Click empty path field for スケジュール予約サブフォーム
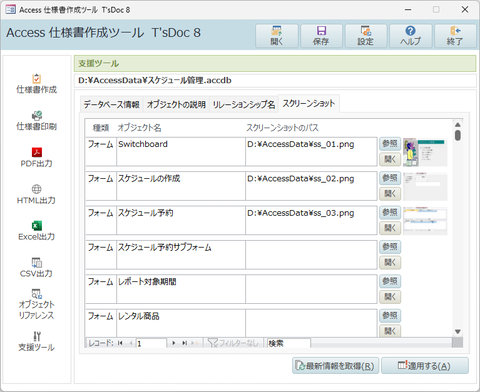Image resolution: width=480 pixels, height=392 pixels. tap(311, 255)
